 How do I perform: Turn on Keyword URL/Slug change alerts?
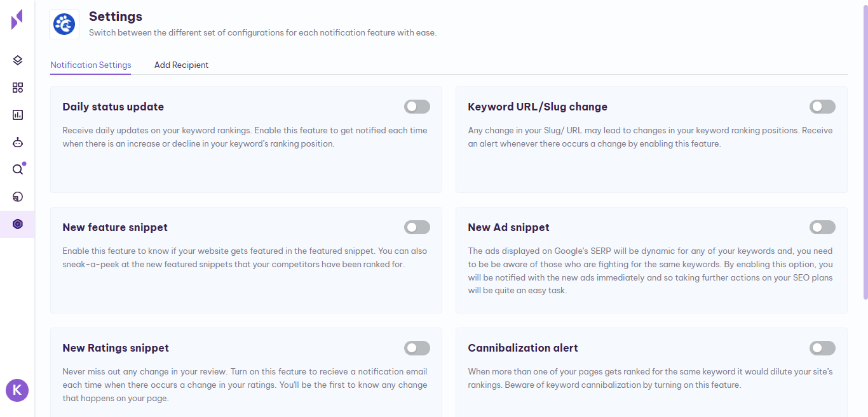tap(822, 107)
